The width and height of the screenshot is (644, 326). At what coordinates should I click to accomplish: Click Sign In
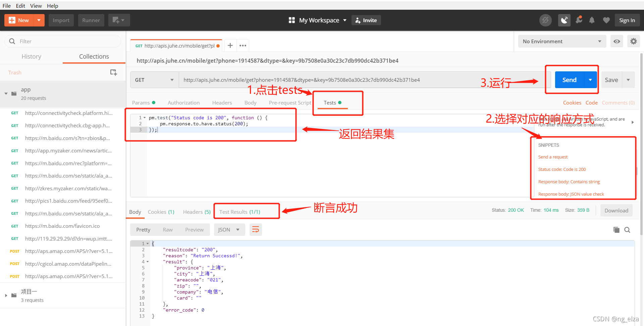(627, 20)
